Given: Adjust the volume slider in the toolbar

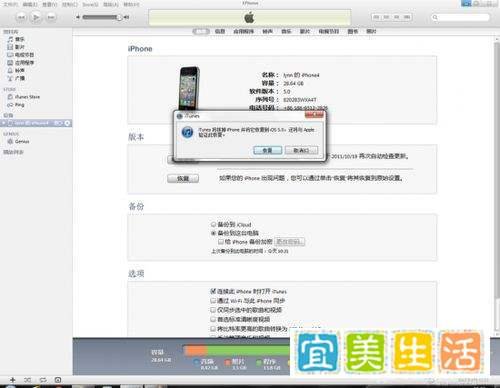Looking at the screenshot, I should coord(102,17).
